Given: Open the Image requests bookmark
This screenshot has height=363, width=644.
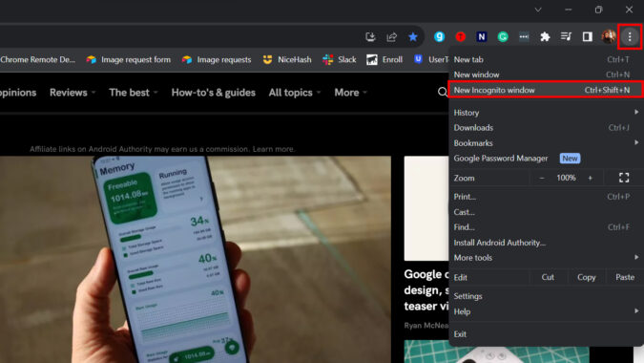Looking at the screenshot, I should (217, 59).
